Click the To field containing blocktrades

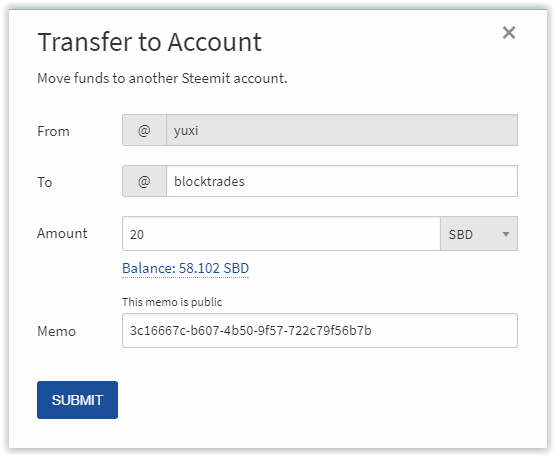point(342,181)
